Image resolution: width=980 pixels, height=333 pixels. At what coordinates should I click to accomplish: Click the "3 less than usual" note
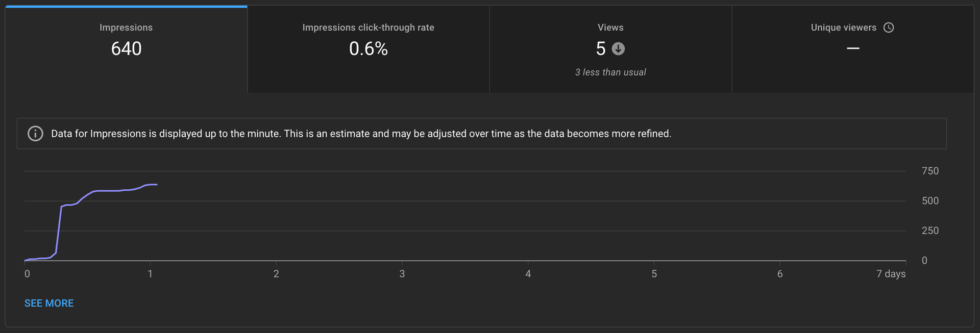coord(610,72)
